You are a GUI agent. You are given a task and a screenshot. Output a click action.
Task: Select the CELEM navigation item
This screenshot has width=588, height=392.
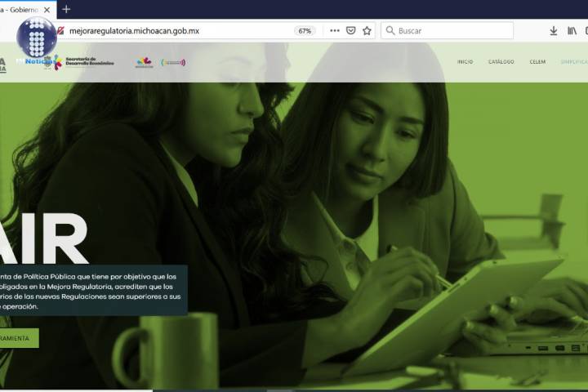(x=537, y=62)
